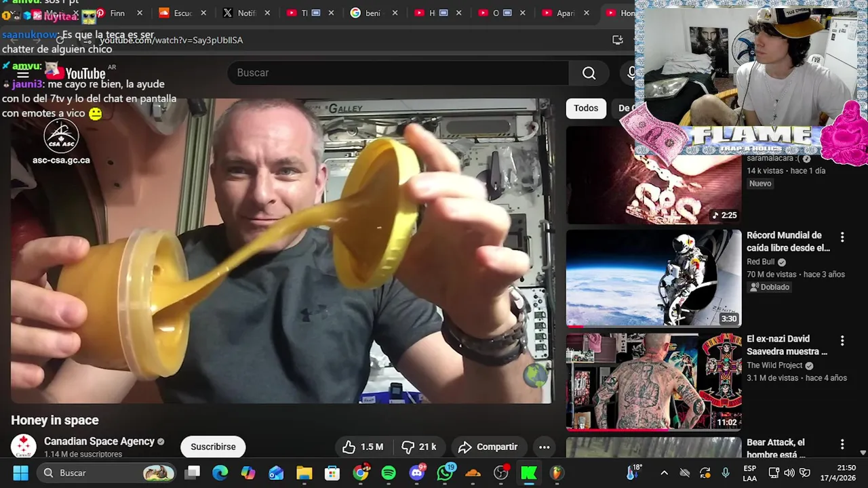Image resolution: width=868 pixels, height=488 pixels.
Task: Open Spotify from the taskbar
Action: (389, 473)
